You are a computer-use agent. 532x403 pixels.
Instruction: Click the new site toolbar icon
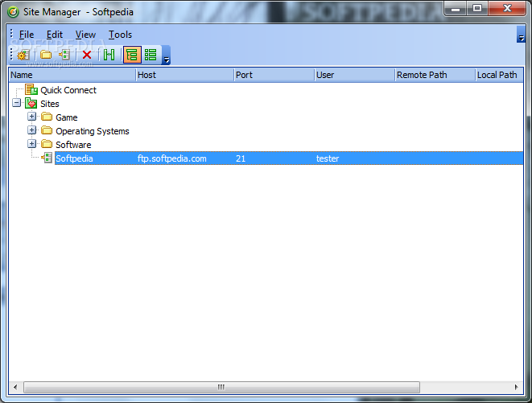[64, 55]
